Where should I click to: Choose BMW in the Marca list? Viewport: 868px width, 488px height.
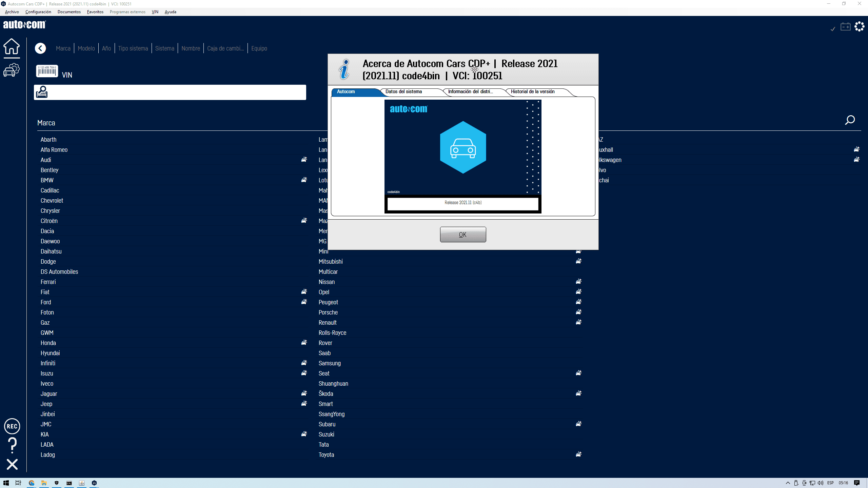pyautogui.click(x=47, y=180)
